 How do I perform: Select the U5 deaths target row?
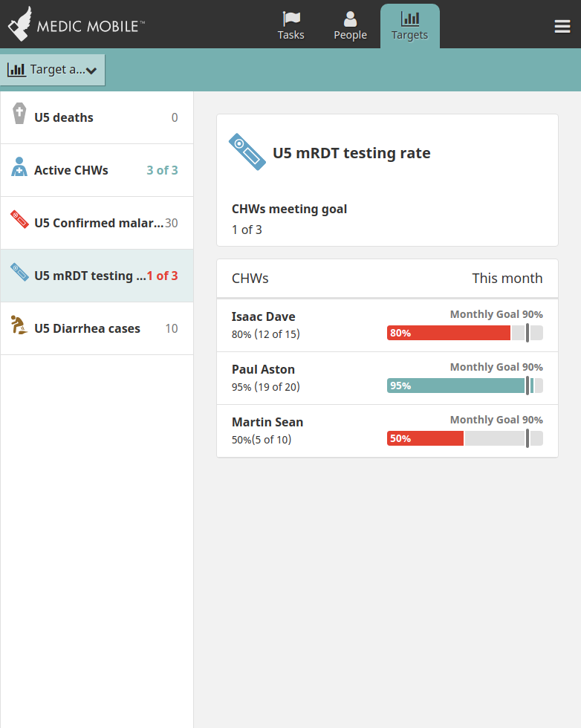pos(97,117)
